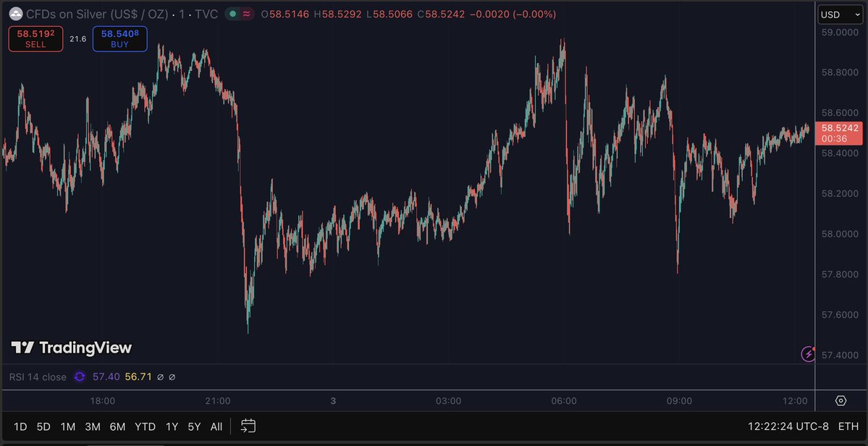Select the YTD time range
Viewport: 868px width, 446px height.
pyautogui.click(x=146, y=426)
